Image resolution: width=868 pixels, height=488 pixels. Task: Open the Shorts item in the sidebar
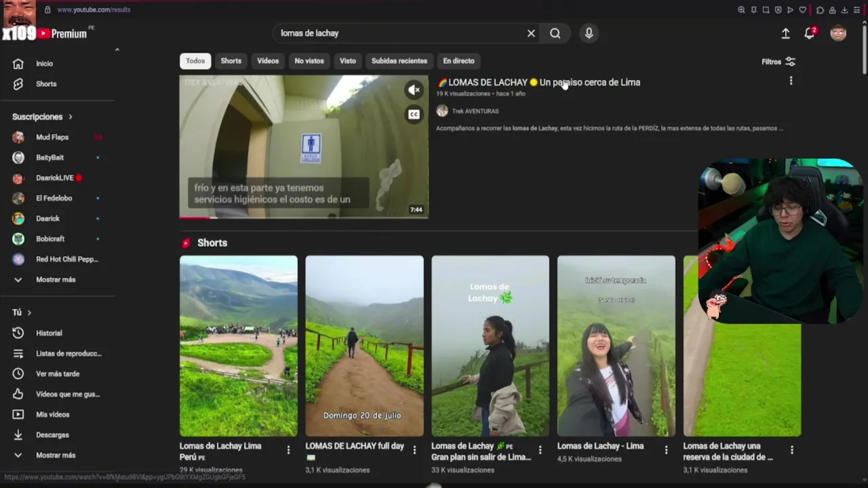pyautogui.click(x=46, y=84)
